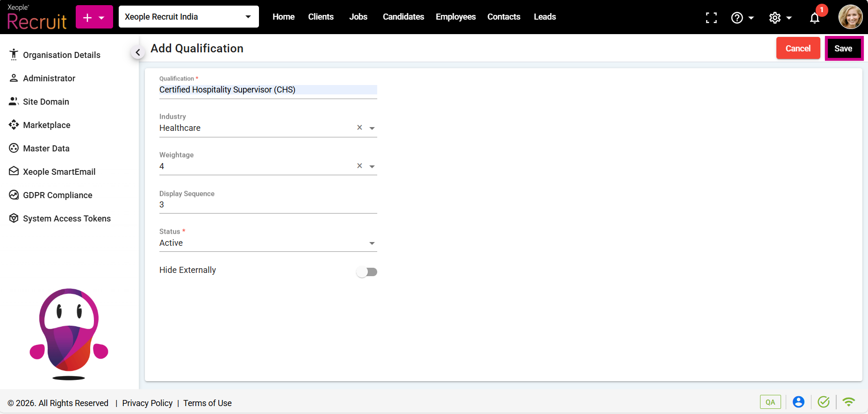Click the Display Sequence input field
The height and width of the screenshot is (414, 868).
(x=268, y=205)
